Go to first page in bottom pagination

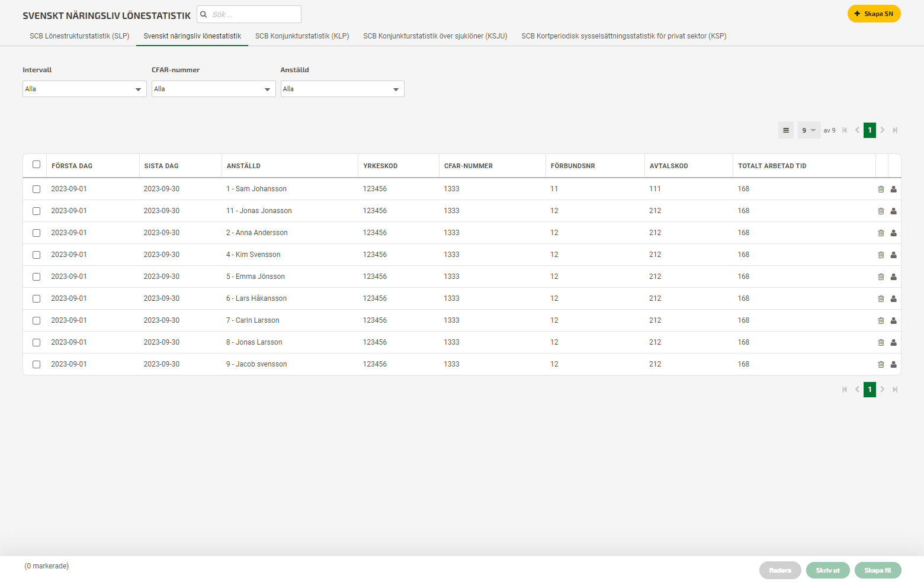click(x=845, y=390)
